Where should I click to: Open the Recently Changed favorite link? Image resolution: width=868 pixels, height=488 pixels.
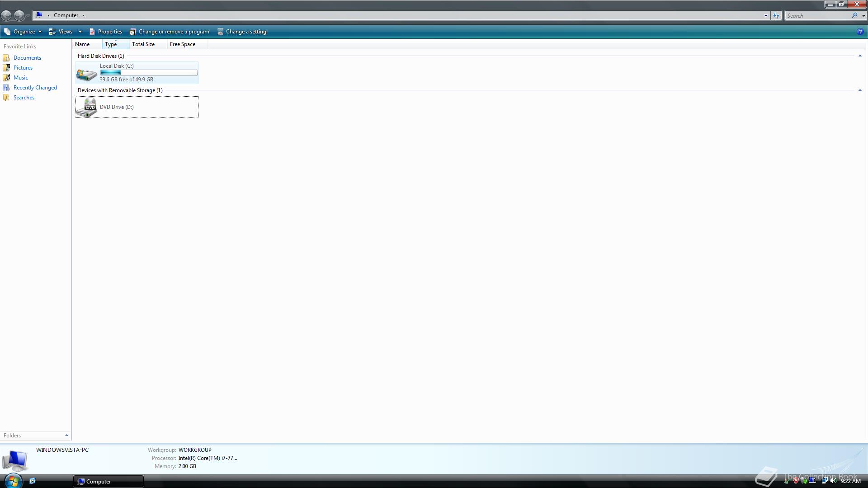pos(35,88)
